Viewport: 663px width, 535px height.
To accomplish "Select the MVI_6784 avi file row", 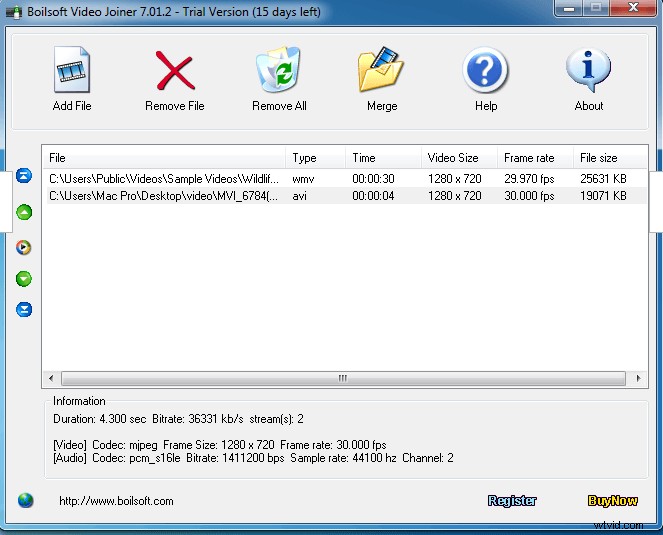I will coord(346,196).
